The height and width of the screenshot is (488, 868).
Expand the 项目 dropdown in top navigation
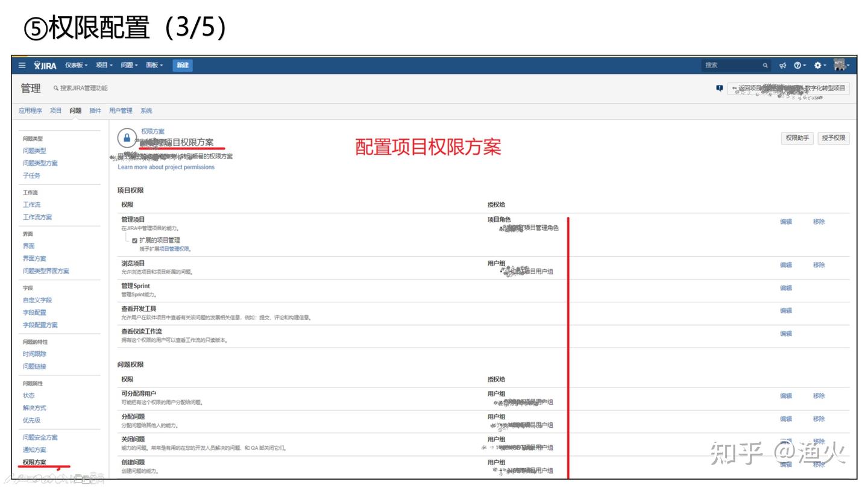point(104,65)
